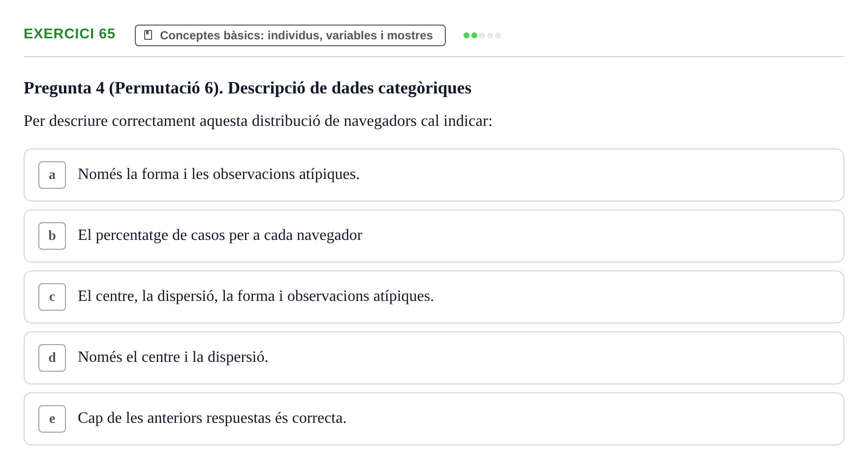Choose 'El centre, la dispersió, la forma i observacions atípiques.'
Viewport: 868px width, 470px height.
click(x=434, y=297)
